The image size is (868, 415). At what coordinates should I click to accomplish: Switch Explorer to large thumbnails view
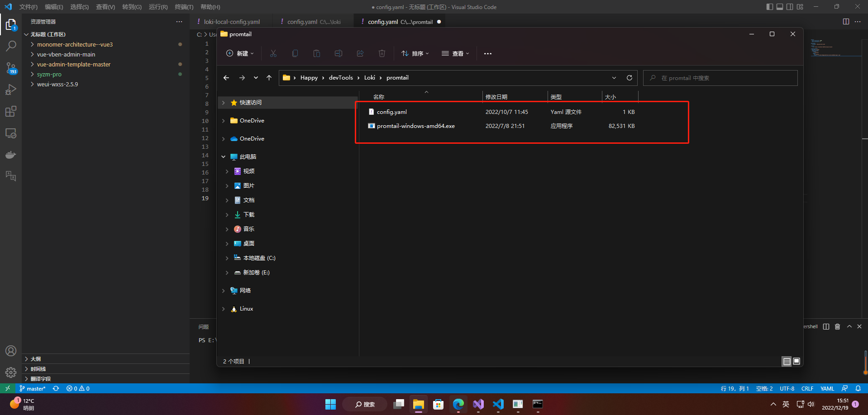pyautogui.click(x=796, y=361)
